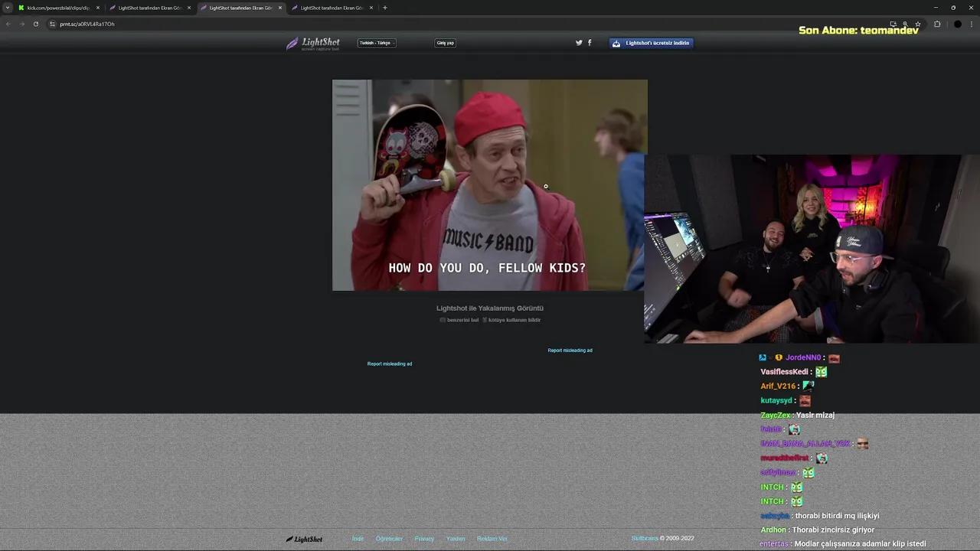Open the footer Reklam Ver link
This screenshot has width=980, height=551.
[492, 539]
